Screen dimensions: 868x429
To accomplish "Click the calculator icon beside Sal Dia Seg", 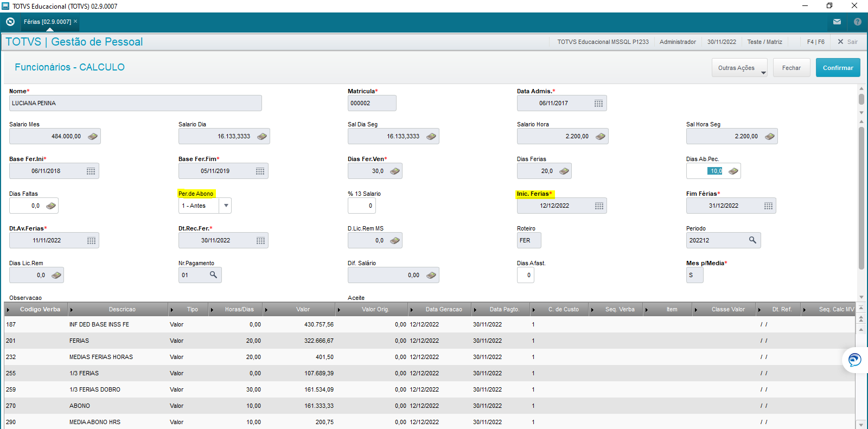I will (x=431, y=137).
